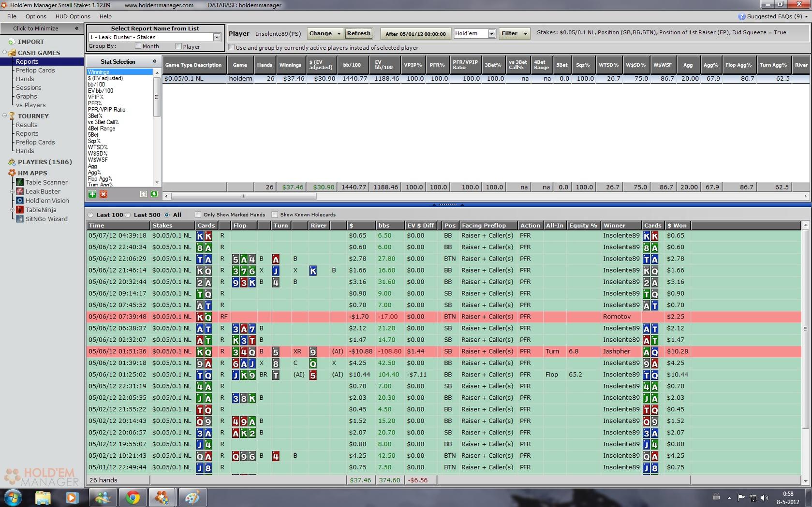Click the After 05/01/12 date button

(415, 34)
